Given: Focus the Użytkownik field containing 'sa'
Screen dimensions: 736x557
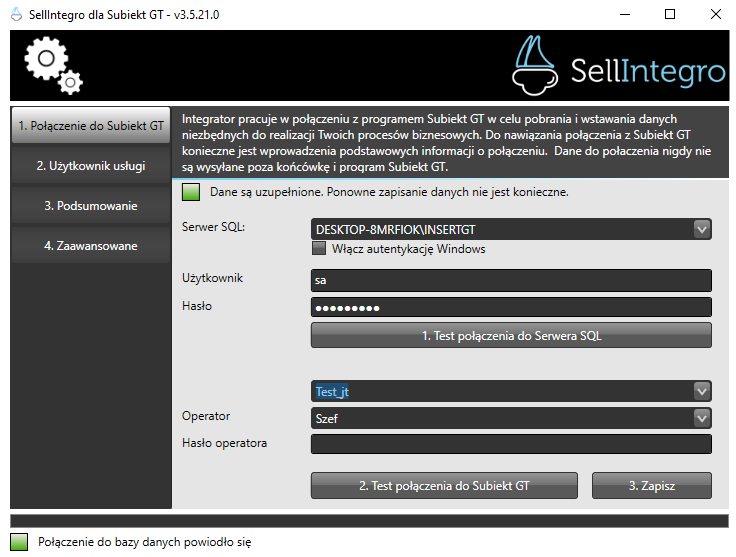Looking at the screenshot, I should (511, 280).
